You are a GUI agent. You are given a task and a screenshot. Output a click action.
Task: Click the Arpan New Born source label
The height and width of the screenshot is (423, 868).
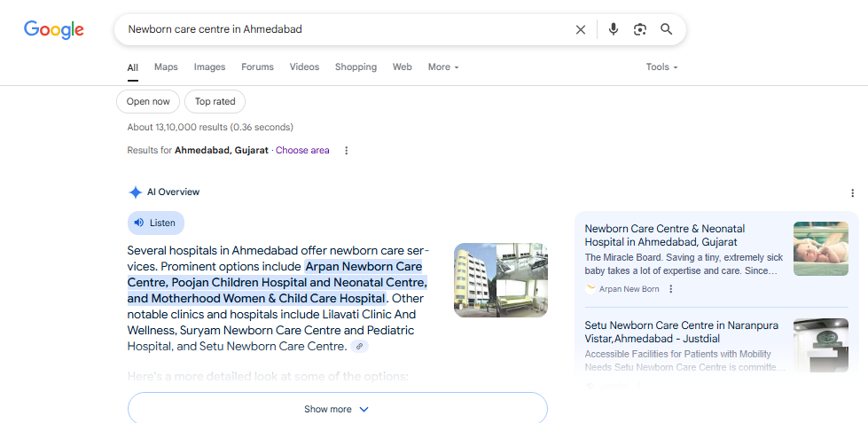pos(629,289)
